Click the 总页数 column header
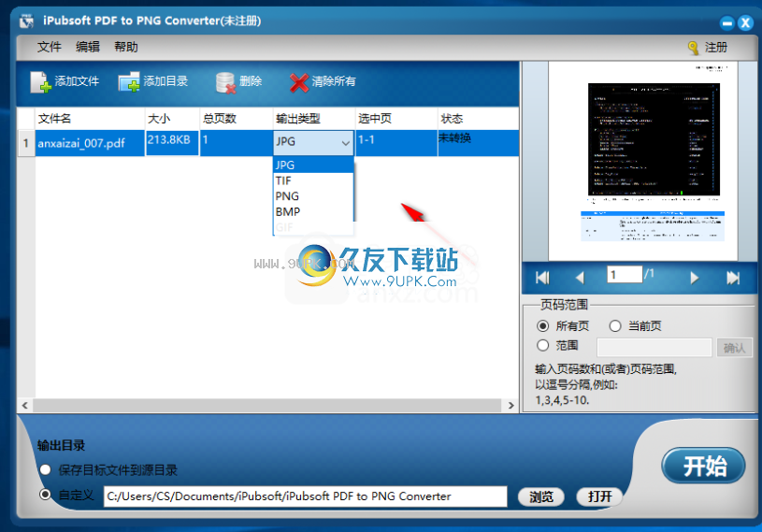 [x=237, y=119]
